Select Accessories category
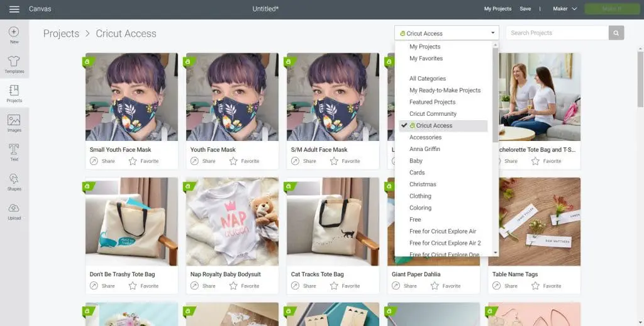644x326 pixels. point(426,137)
